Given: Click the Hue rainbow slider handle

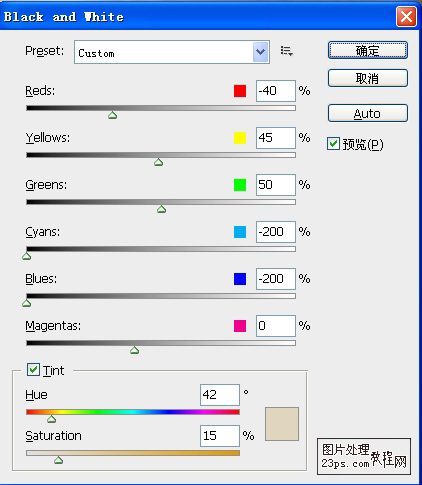Looking at the screenshot, I should tap(51, 419).
